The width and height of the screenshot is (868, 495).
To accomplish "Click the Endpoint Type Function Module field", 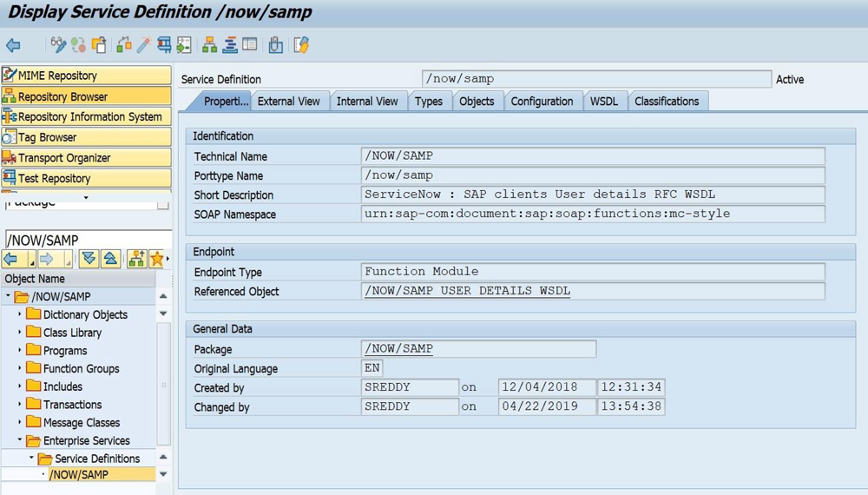I will 593,271.
